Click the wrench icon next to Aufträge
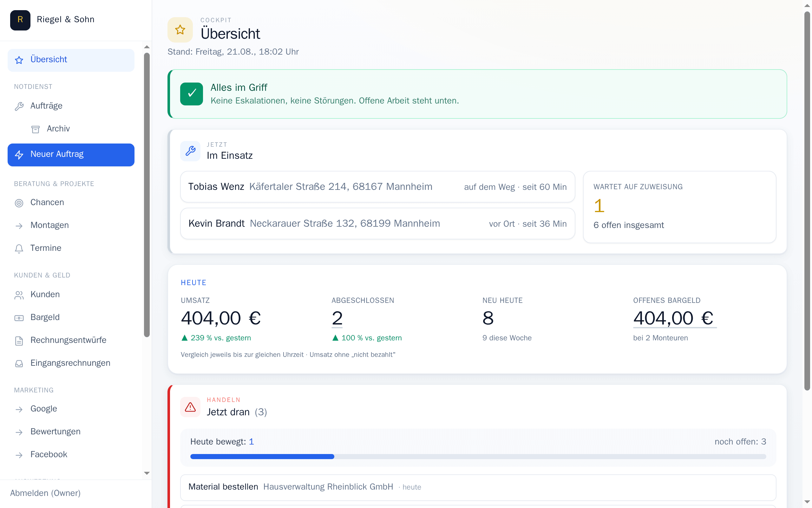 click(19, 106)
